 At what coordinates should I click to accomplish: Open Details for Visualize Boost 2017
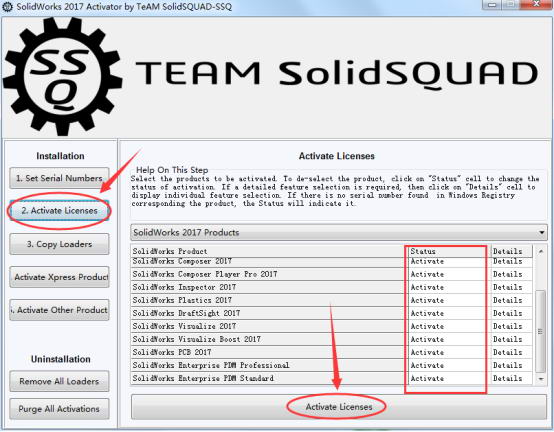pos(511,340)
